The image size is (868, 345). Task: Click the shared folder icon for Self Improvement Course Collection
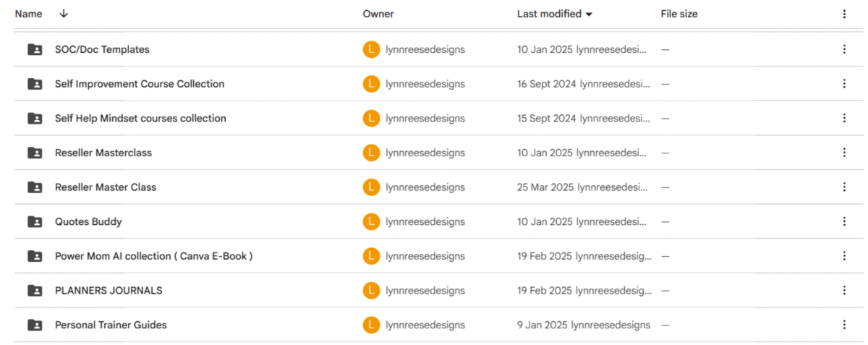34,84
